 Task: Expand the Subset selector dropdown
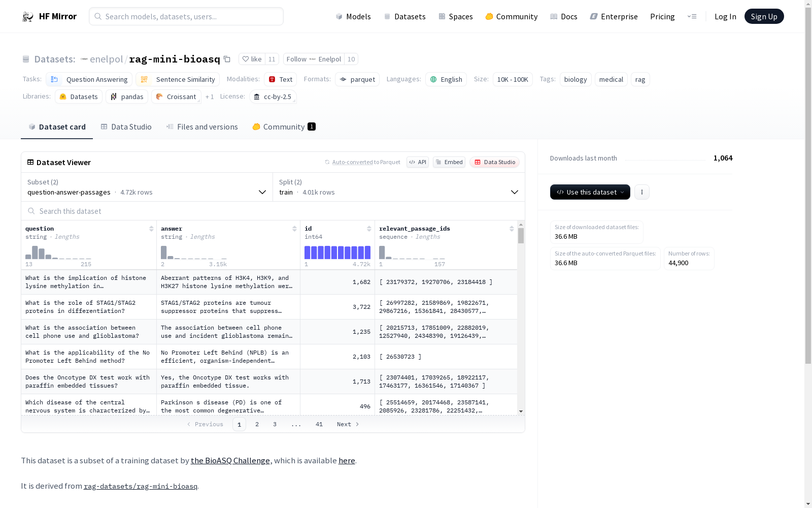pos(147,187)
